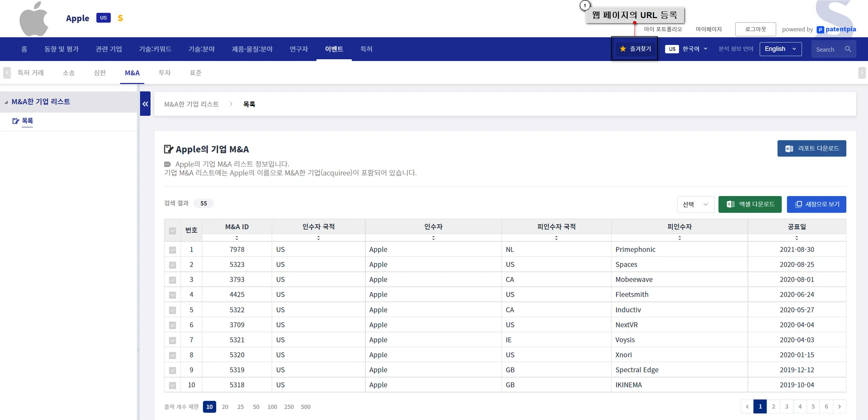Open the 마이 포트폴리오 link

tap(663, 29)
